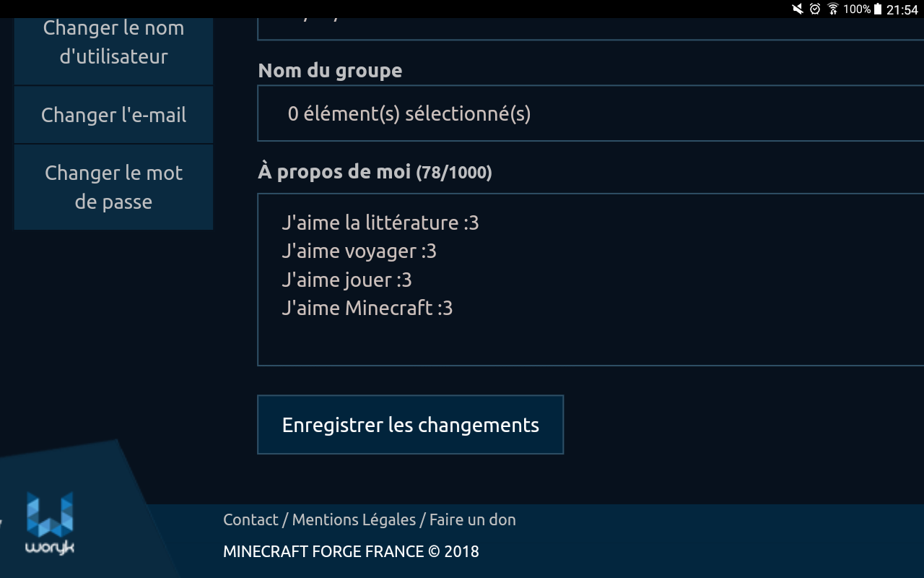Open the Changer le mot de passe section

click(x=113, y=186)
